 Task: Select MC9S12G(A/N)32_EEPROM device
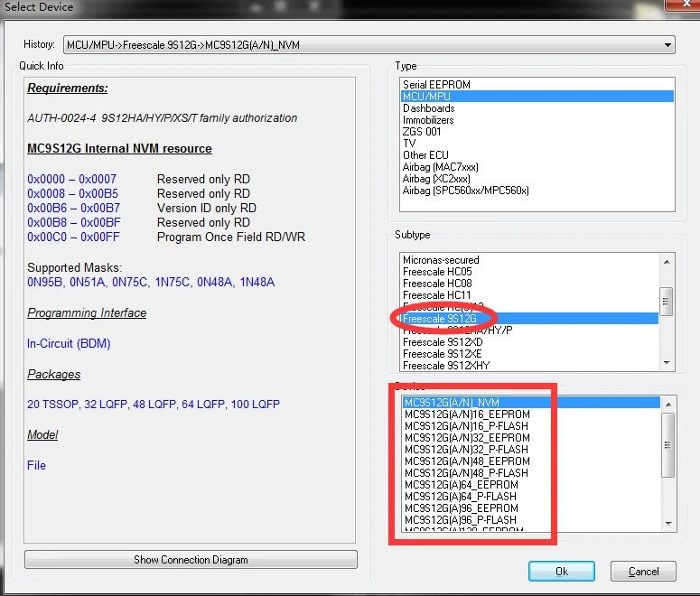click(531, 437)
